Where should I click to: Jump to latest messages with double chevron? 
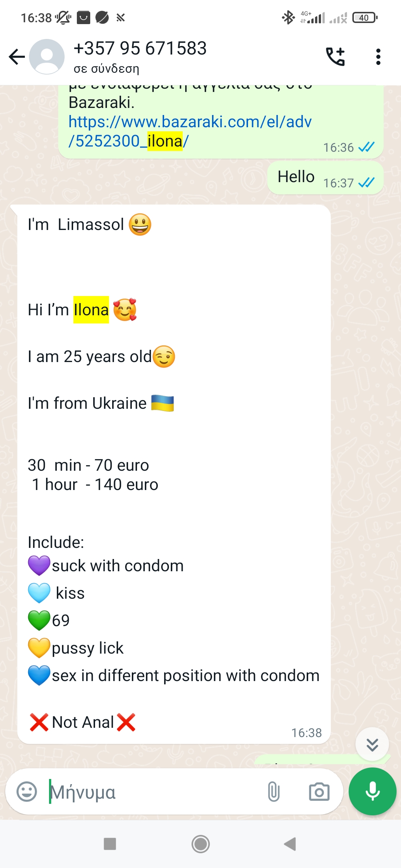[x=372, y=744]
